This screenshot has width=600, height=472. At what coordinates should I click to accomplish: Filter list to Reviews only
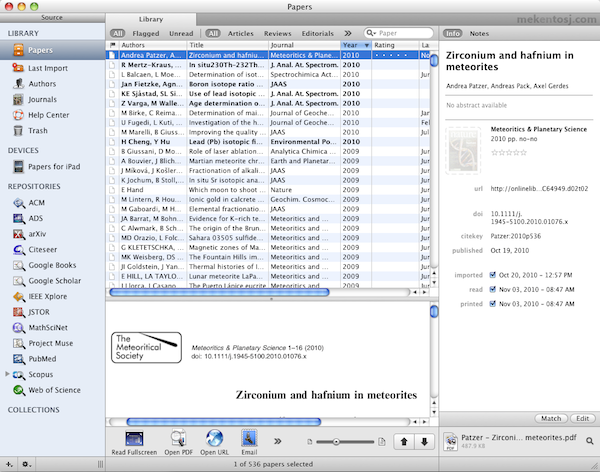click(x=277, y=33)
